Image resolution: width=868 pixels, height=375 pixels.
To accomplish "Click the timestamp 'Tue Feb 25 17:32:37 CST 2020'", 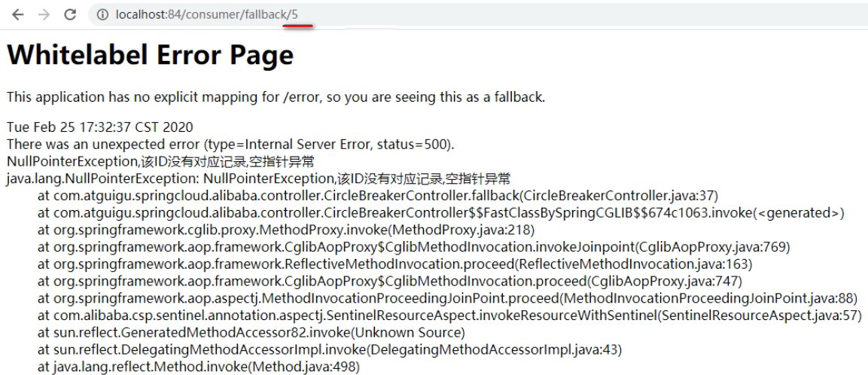I will [99, 127].
